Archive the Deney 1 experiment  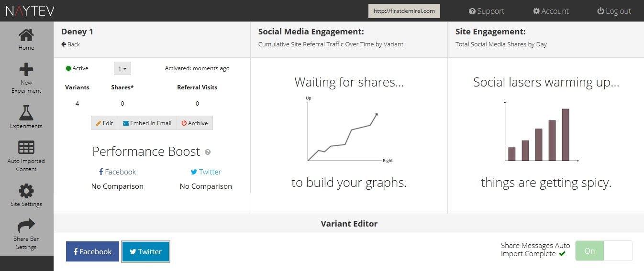194,123
